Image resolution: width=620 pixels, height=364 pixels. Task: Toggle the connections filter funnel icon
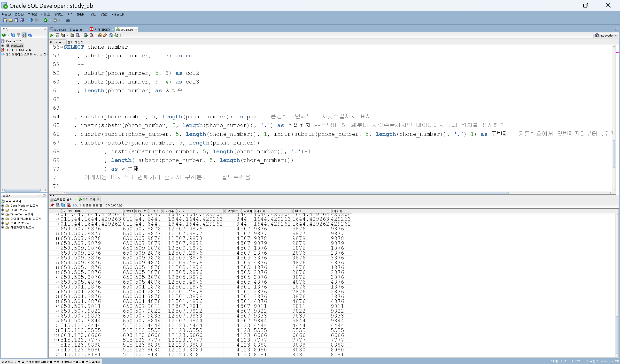coord(19,35)
